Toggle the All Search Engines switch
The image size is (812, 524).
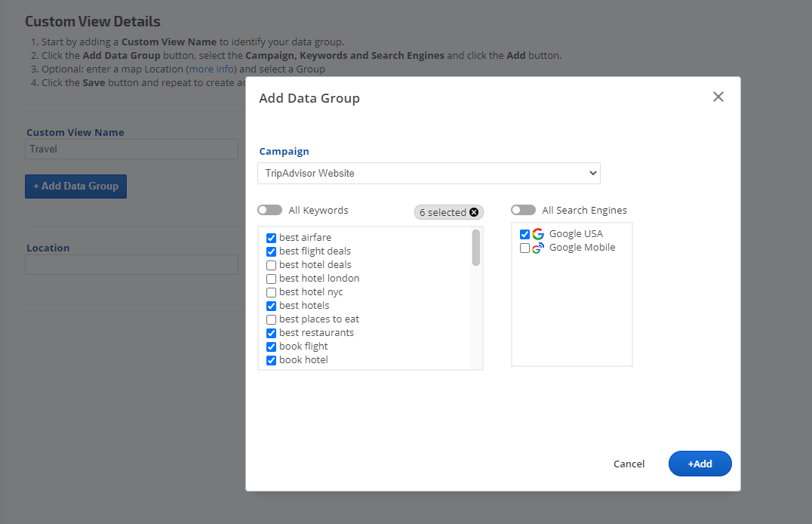pos(523,210)
